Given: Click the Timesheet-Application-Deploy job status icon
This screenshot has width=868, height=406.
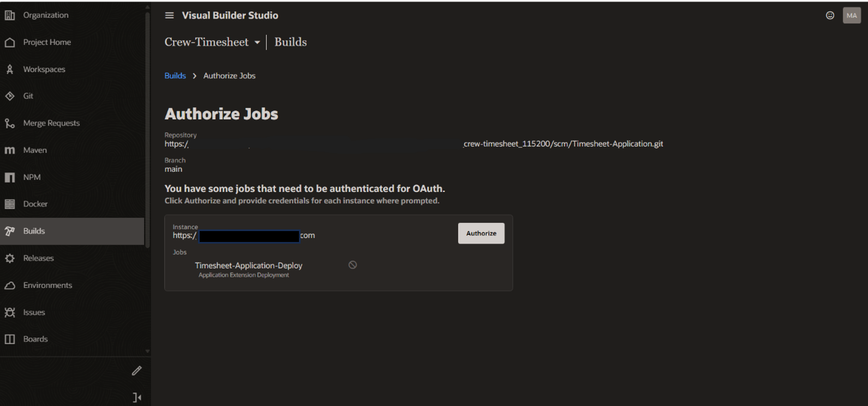Looking at the screenshot, I should (352, 265).
